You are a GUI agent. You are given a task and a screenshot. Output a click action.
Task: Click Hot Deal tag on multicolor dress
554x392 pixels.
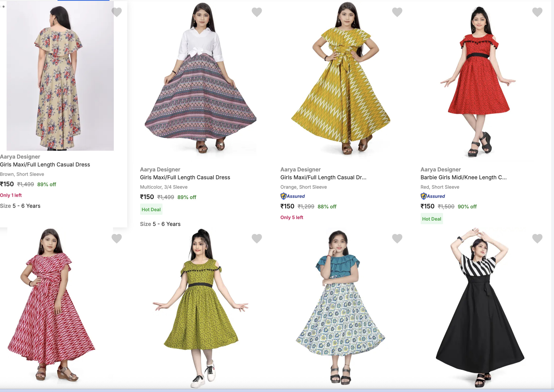151,209
